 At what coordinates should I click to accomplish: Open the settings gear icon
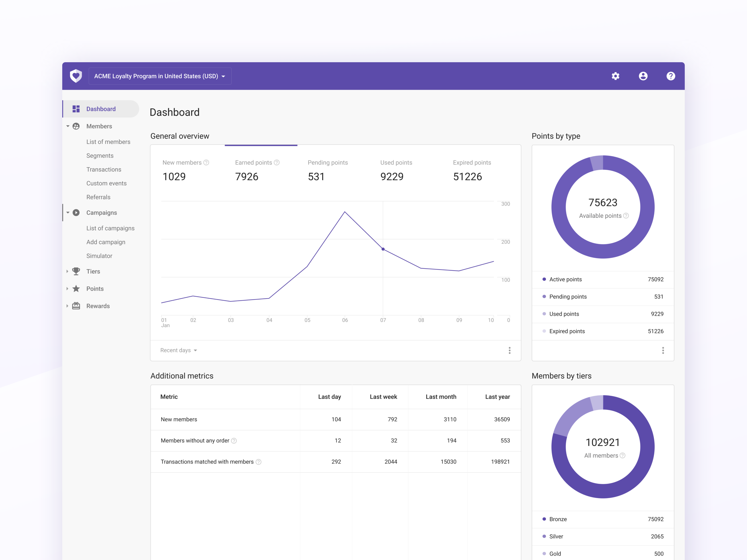point(615,76)
